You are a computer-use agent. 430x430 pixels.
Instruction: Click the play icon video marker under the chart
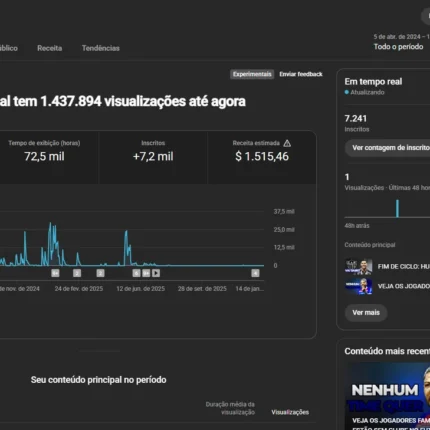(x=156, y=273)
